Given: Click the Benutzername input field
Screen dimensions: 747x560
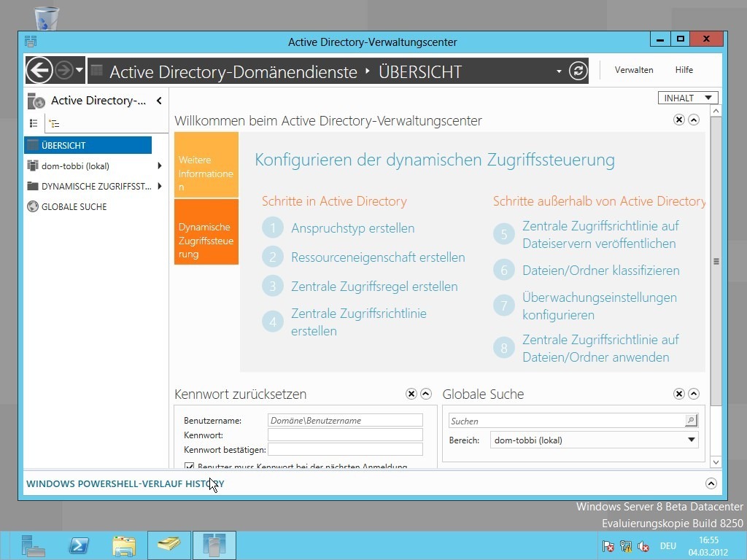Looking at the screenshot, I should point(345,420).
